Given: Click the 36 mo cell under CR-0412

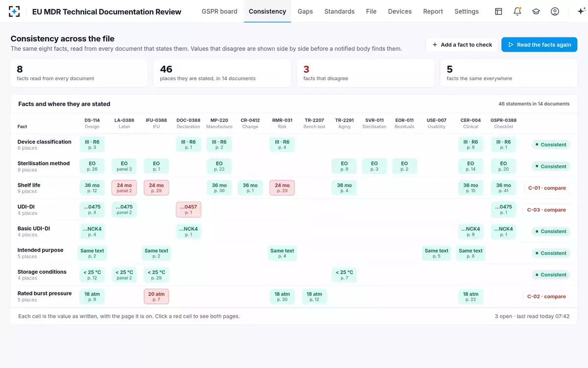Looking at the screenshot, I should pos(250,188).
